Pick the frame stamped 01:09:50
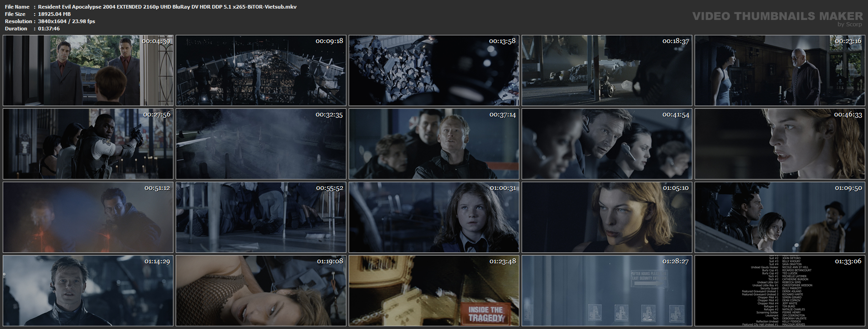The image size is (868, 329). (780, 217)
